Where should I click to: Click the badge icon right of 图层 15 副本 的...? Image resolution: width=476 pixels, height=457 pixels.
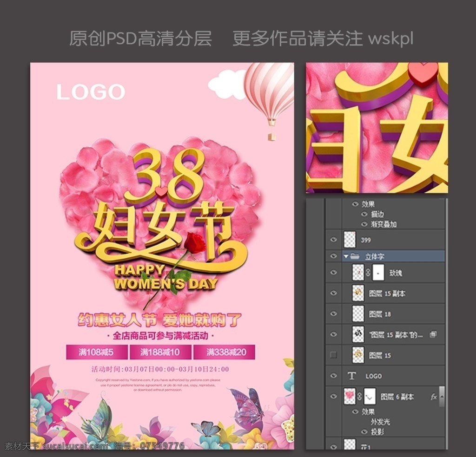point(433,334)
